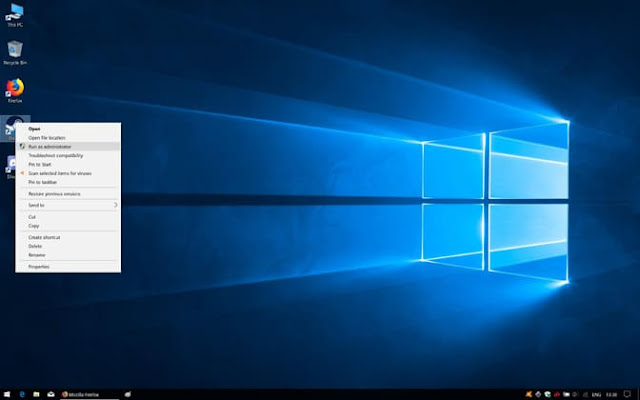Image resolution: width=640 pixels, height=400 pixels.
Task: Open the This PC desktop icon
Action: (x=15, y=15)
